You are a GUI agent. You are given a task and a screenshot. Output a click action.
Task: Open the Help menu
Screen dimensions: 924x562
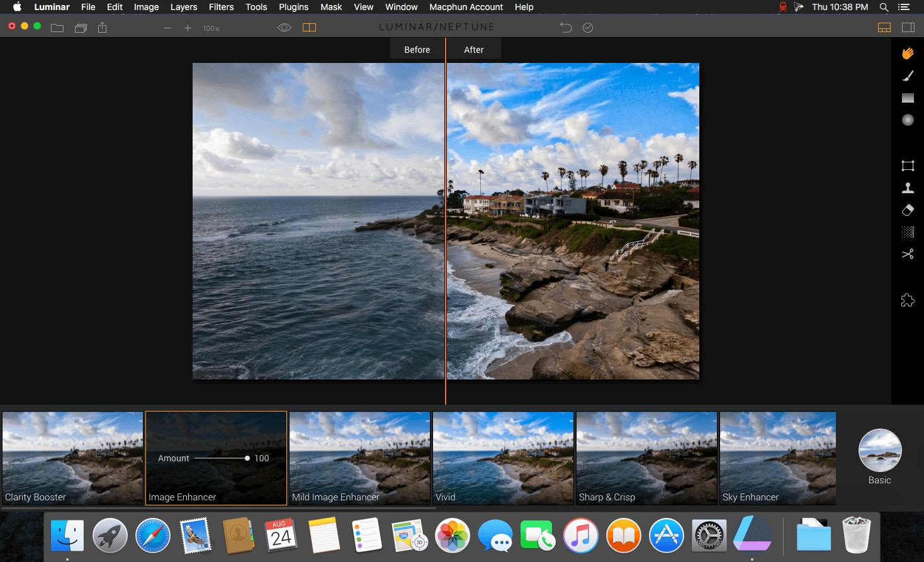pos(524,7)
